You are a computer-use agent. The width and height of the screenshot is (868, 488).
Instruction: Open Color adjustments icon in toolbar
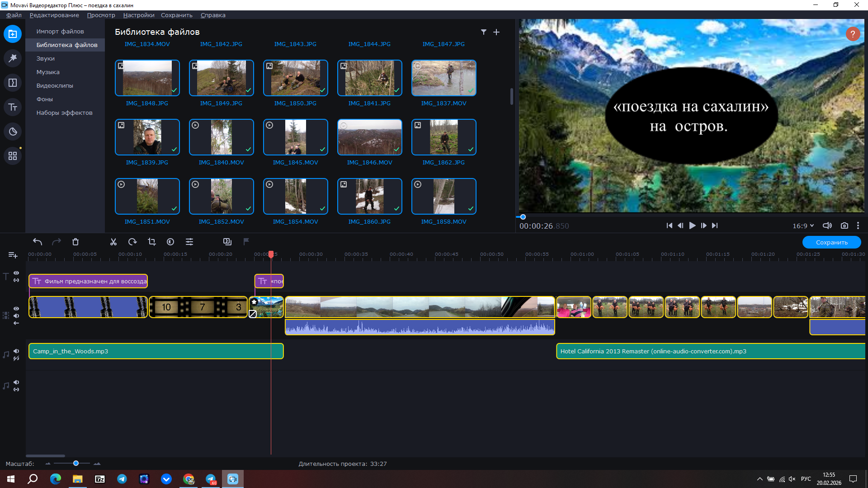(x=170, y=242)
